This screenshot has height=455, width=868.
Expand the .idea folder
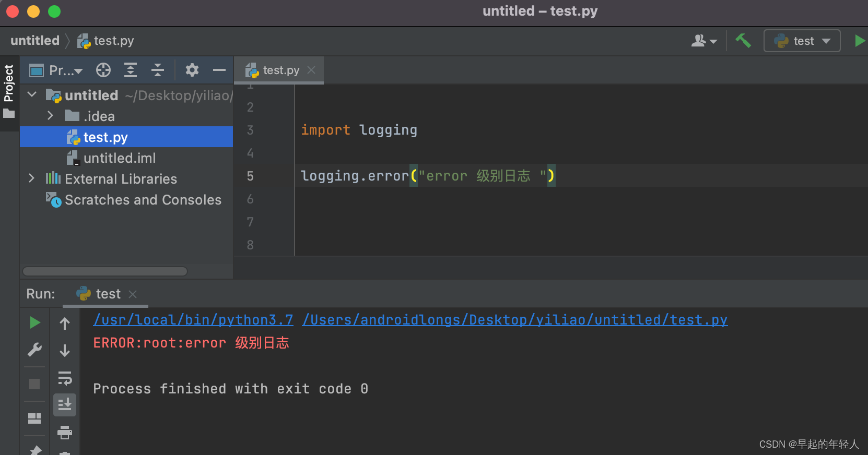(50, 115)
